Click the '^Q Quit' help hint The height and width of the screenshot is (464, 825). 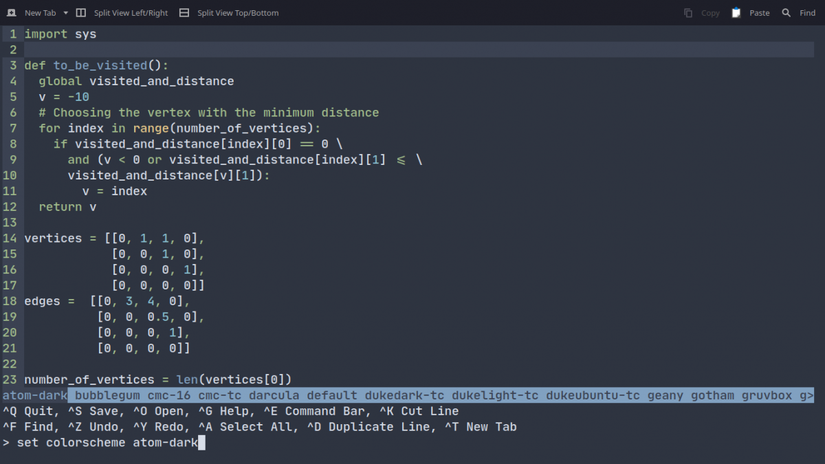click(29, 411)
